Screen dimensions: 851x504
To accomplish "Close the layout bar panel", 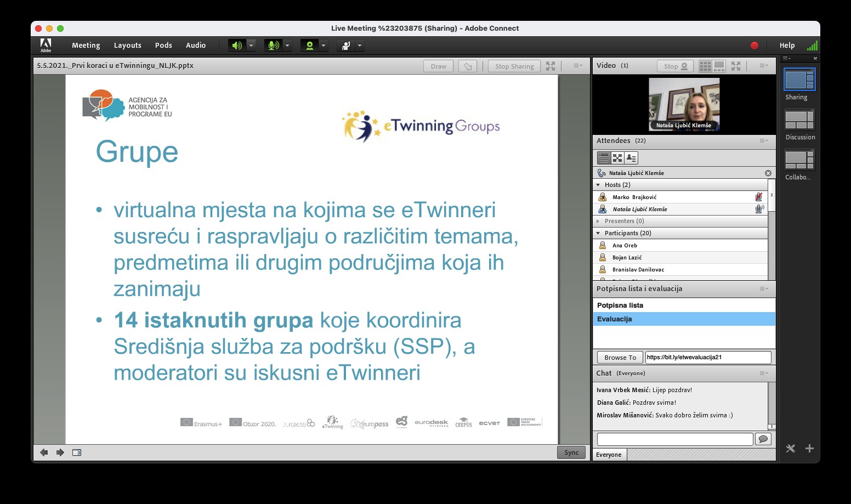I will coord(815,58).
